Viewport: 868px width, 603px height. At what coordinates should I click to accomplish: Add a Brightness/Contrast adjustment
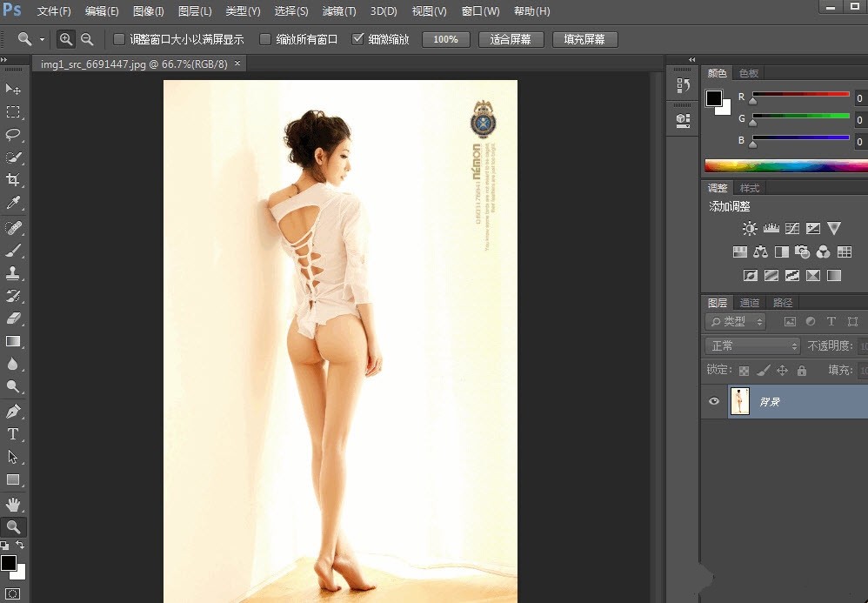tap(750, 228)
